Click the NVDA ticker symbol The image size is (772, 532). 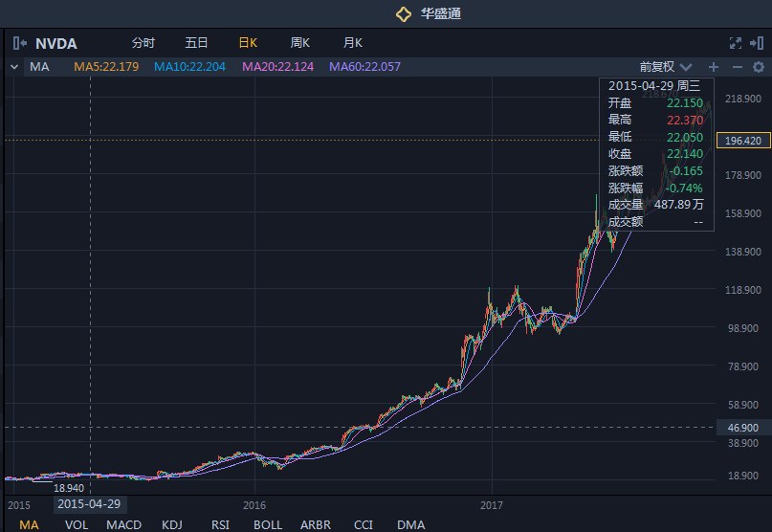click(x=56, y=44)
